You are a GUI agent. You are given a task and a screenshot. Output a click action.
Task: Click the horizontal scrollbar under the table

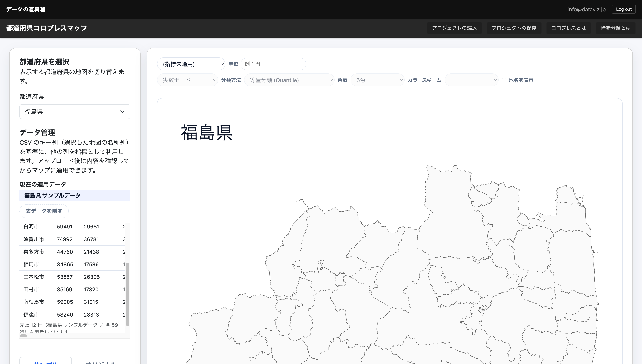pyautogui.click(x=23, y=336)
